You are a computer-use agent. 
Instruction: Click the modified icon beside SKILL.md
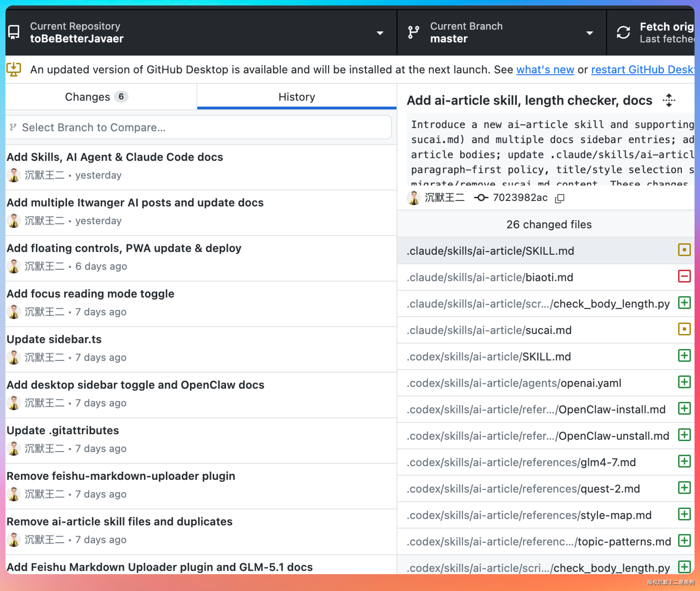[684, 250]
